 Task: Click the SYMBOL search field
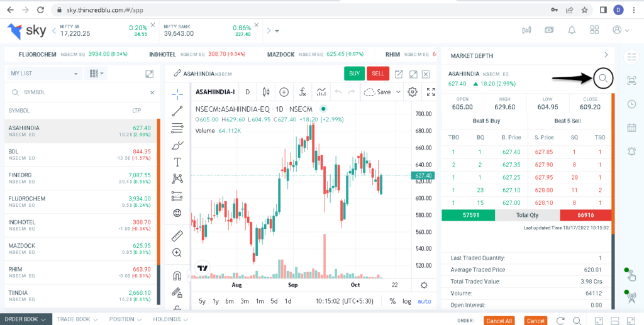pyautogui.click(x=84, y=92)
